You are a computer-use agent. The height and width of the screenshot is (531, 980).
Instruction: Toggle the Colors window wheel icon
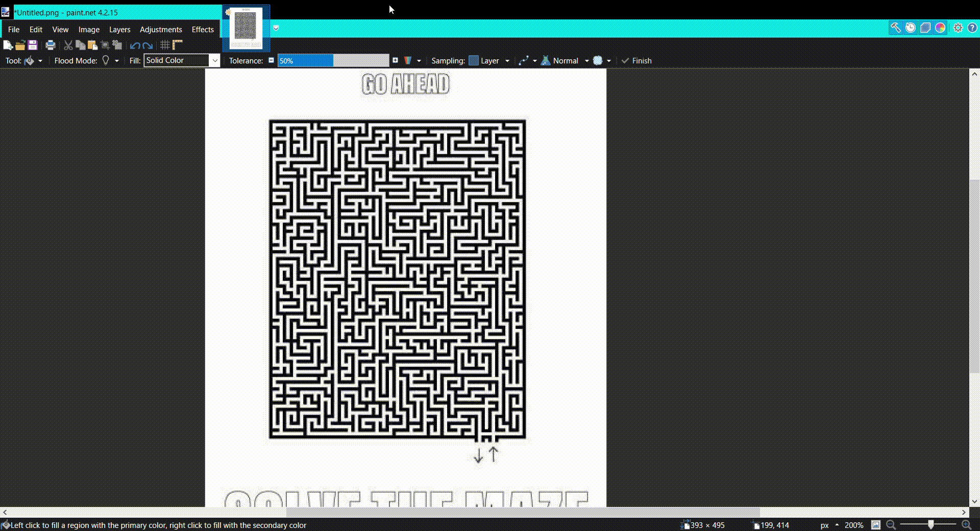(940, 28)
